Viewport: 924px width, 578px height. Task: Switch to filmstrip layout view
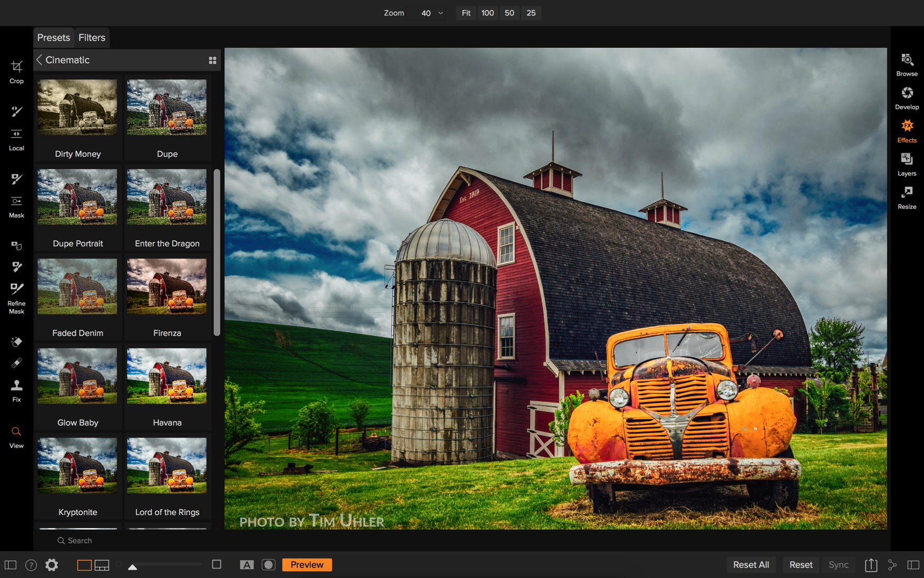point(102,565)
